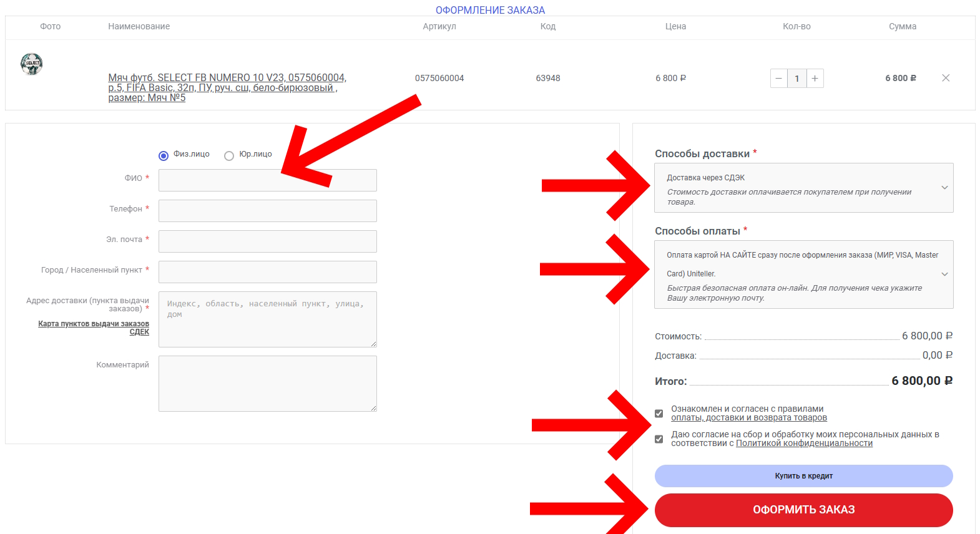Screen dimensions: 980x534
Task: Click the Город / Населенный пункт field
Action: click(267, 272)
